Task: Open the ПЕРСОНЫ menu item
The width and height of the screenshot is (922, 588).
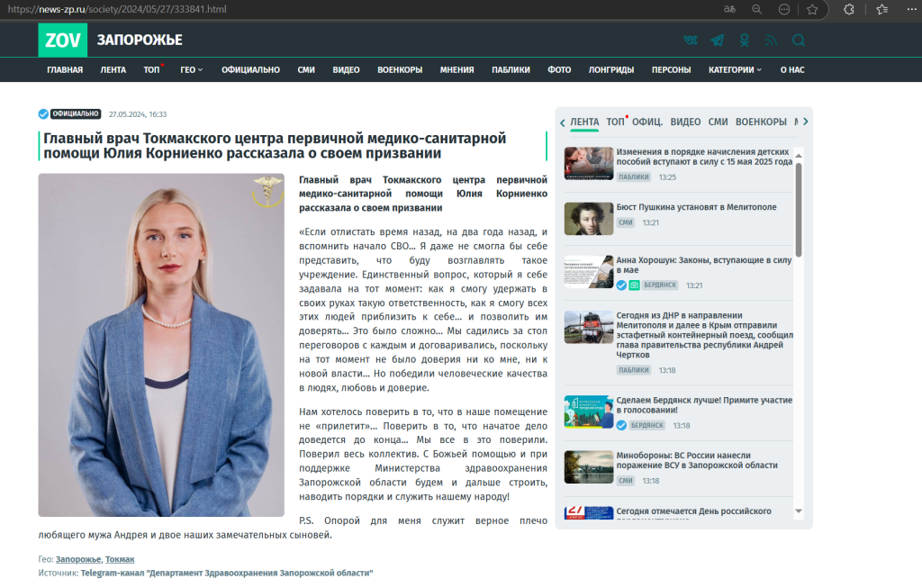Action: (x=671, y=70)
